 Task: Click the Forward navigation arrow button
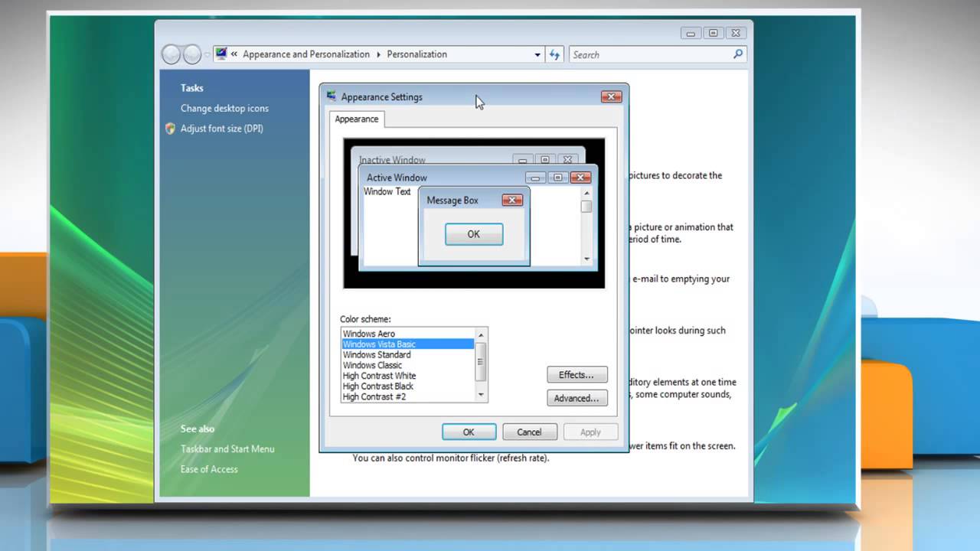tap(191, 54)
